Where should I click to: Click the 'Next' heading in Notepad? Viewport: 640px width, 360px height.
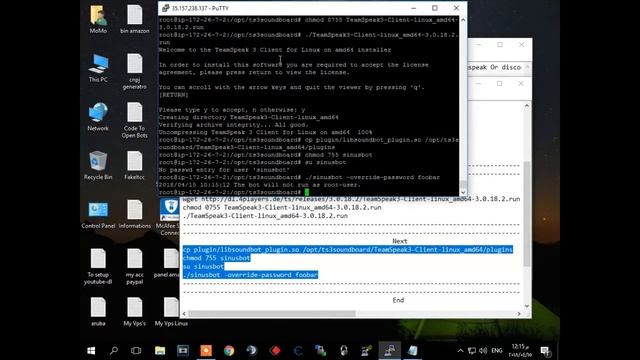coord(400,241)
